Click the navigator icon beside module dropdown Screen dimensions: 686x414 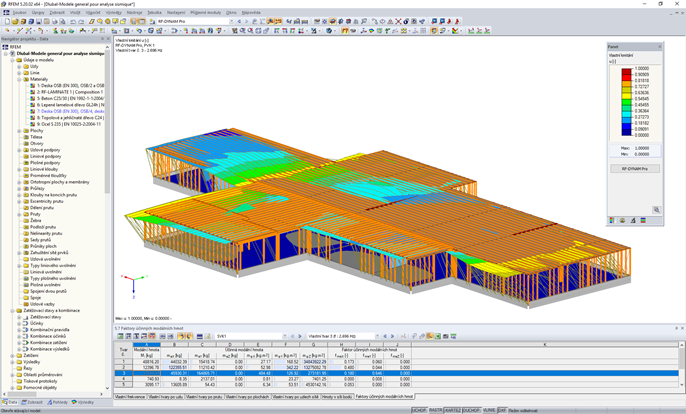point(151,21)
